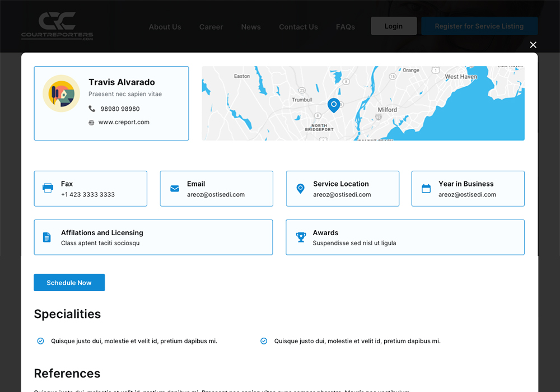Click the second Specialities check circle

coord(264,341)
